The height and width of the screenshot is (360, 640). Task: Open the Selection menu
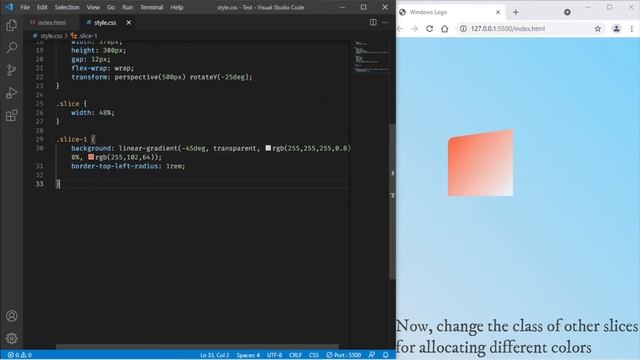(x=67, y=7)
